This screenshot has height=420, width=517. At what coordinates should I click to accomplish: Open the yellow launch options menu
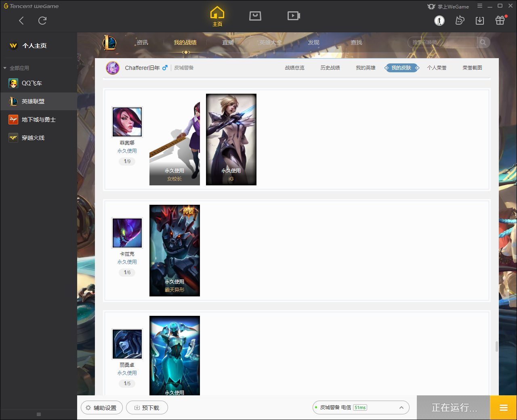click(x=504, y=408)
